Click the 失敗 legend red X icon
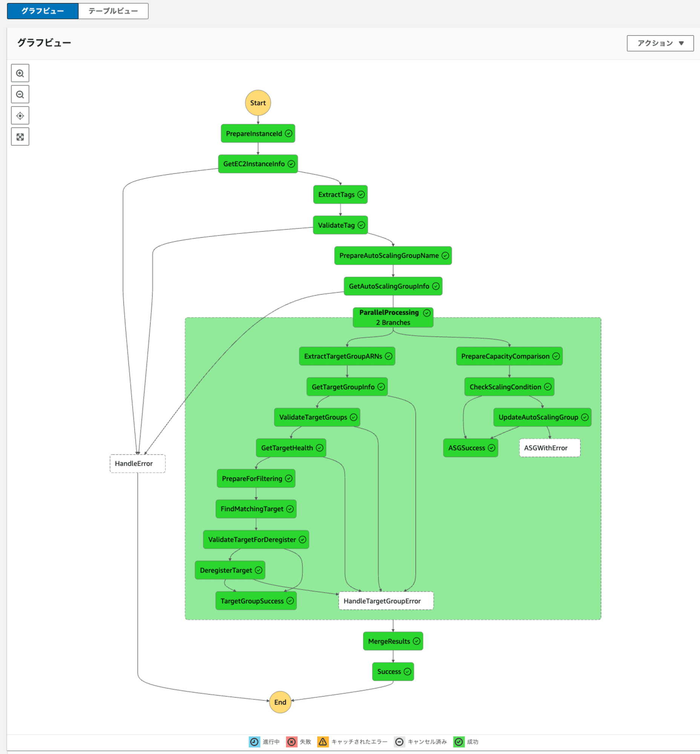The image size is (700, 754). pyautogui.click(x=292, y=742)
